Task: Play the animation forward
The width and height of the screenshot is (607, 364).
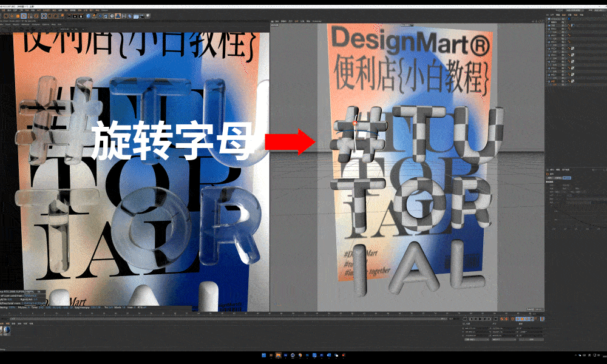Action: (480, 319)
